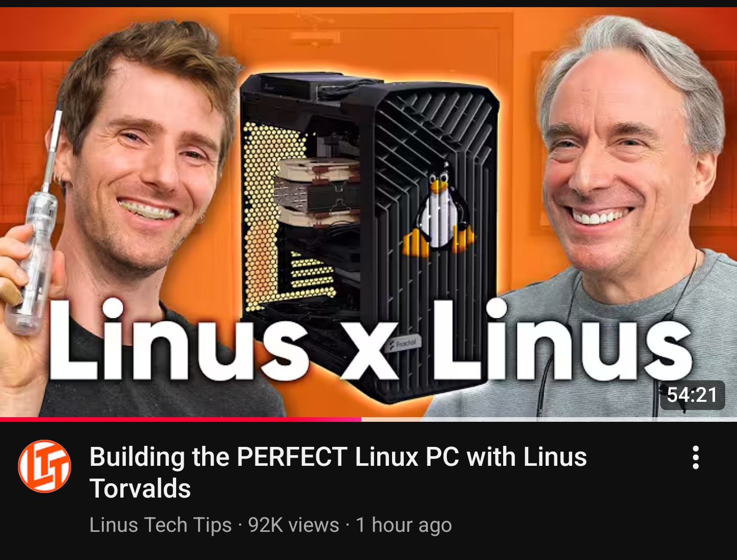The image size is (737, 560).
Task: Open the Linus Tech Tips channel avatar
Action: (x=45, y=466)
